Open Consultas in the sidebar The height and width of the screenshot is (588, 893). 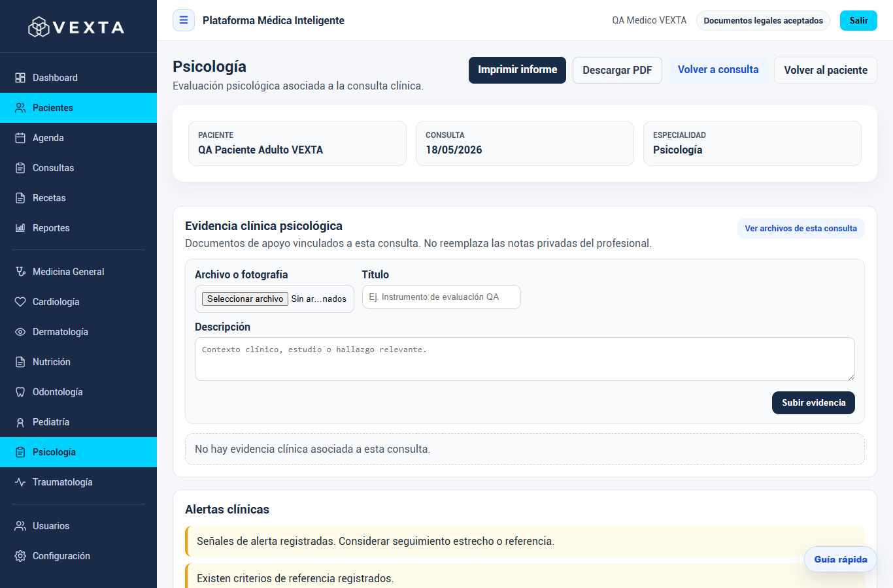pos(78,168)
